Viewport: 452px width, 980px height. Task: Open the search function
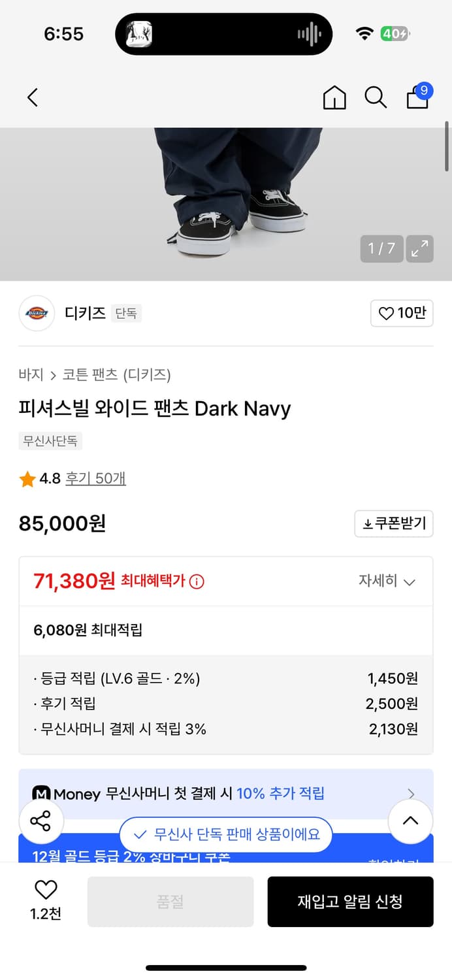pyautogui.click(x=376, y=97)
